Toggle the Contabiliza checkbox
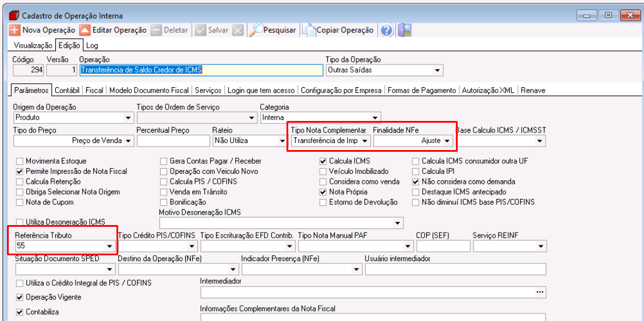The width and height of the screenshot is (644, 321). pyautogui.click(x=19, y=312)
